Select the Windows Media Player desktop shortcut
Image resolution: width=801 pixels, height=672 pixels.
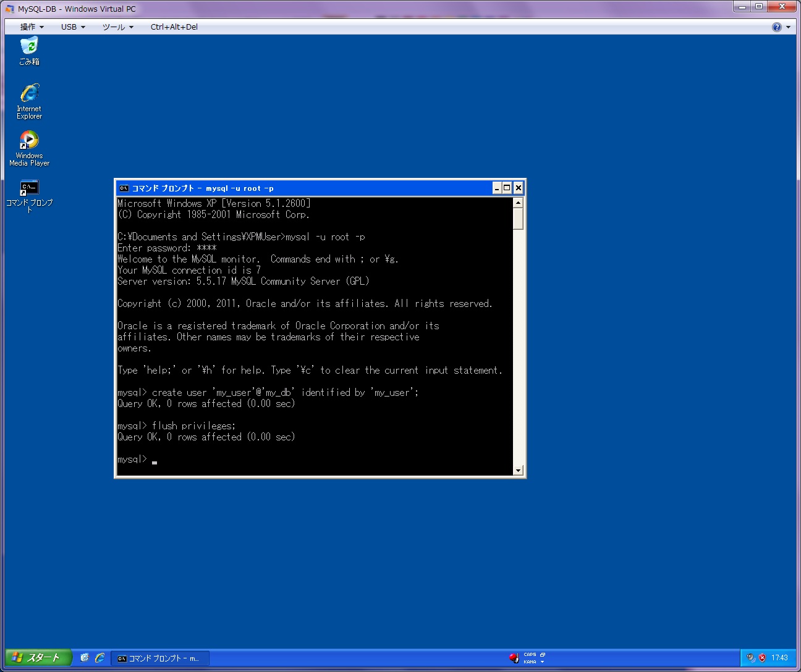pos(29,148)
